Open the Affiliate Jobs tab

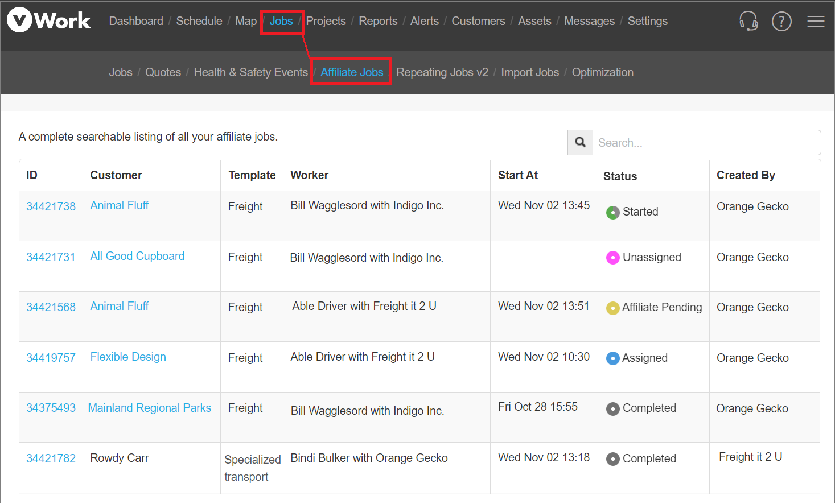click(x=351, y=72)
